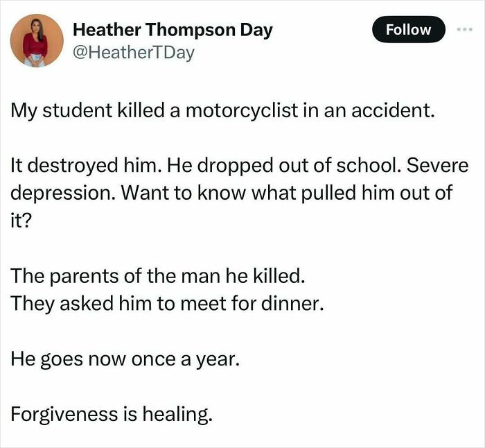This screenshot has height=448, width=485.
Task: Click "The parents of the man he killed."
Action: pyautogui.click(x=158, y=275)
